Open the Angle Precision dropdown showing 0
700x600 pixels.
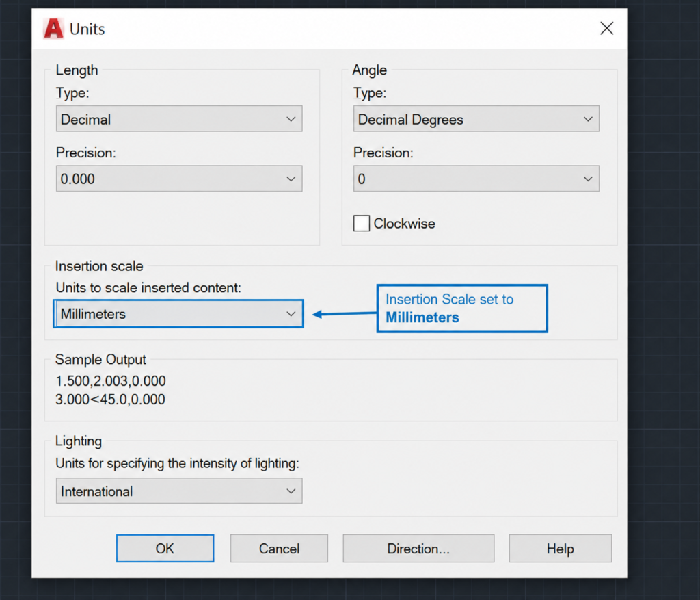[476, 179]
